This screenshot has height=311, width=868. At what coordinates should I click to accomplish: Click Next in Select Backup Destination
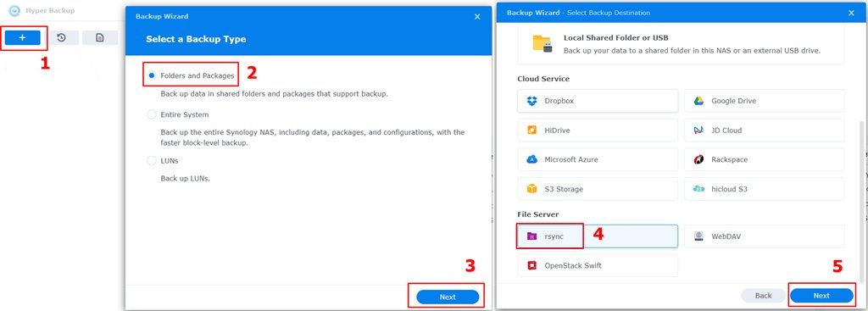coord(821,296)
